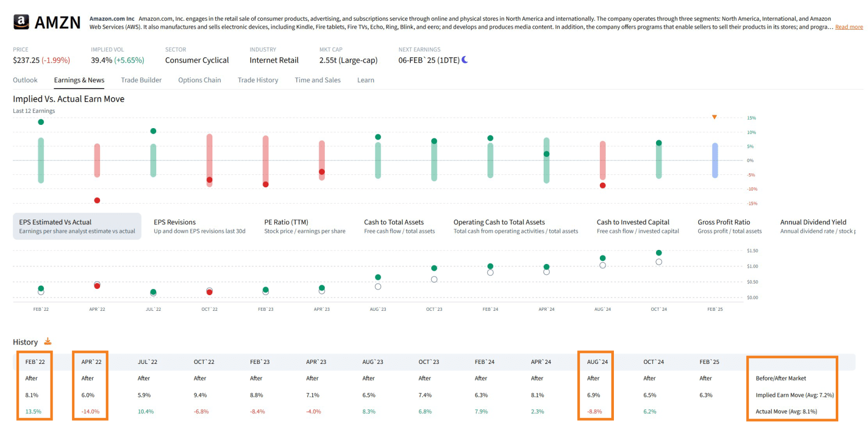Click the APR`24 actual move 2.3%
This screenshot has width=868, height=430.
tap(537, 411)
